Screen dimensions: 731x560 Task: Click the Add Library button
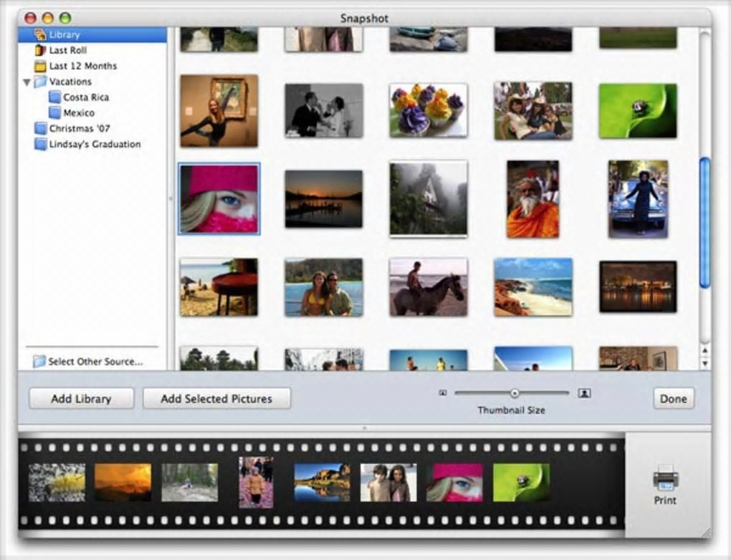[x=82, y=399]
